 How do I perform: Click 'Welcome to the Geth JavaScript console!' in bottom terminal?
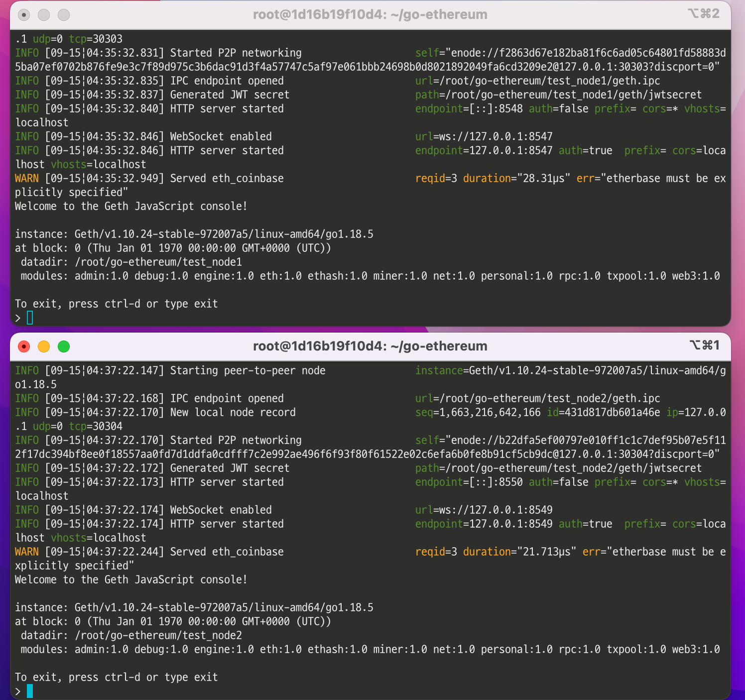click(131, 580)
